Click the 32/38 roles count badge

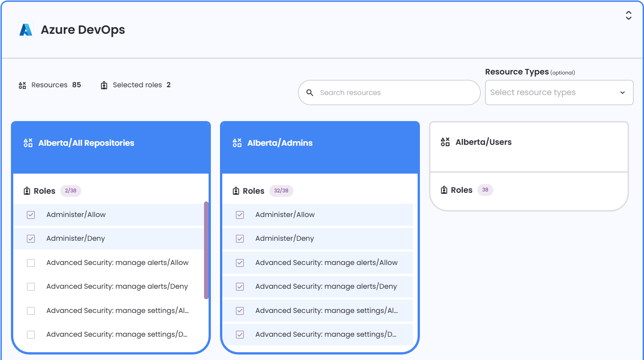[x=281, y=191]
